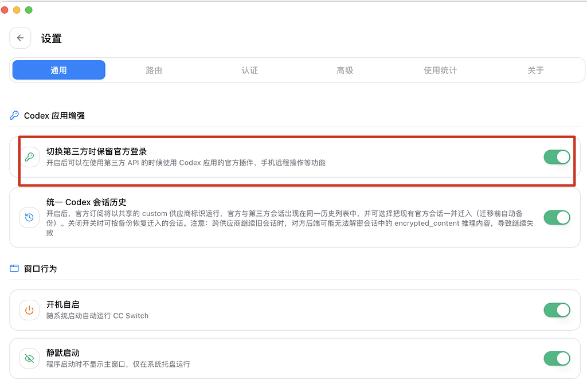The width and height of the screenshot is (587, 392).
Task: Click the green key icon for 切换第三方时保留官方登录
Action: pos(29,157)
